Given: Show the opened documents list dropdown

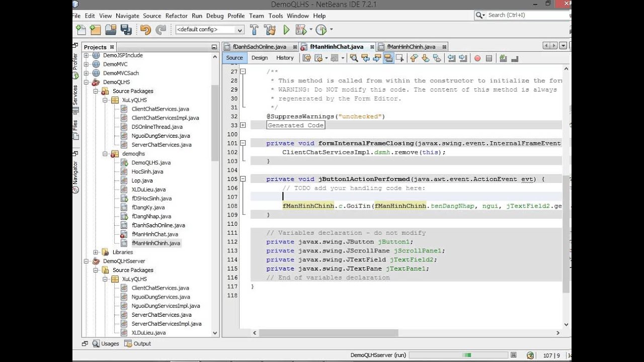Looking at the screenshot, I should (563, 46).
